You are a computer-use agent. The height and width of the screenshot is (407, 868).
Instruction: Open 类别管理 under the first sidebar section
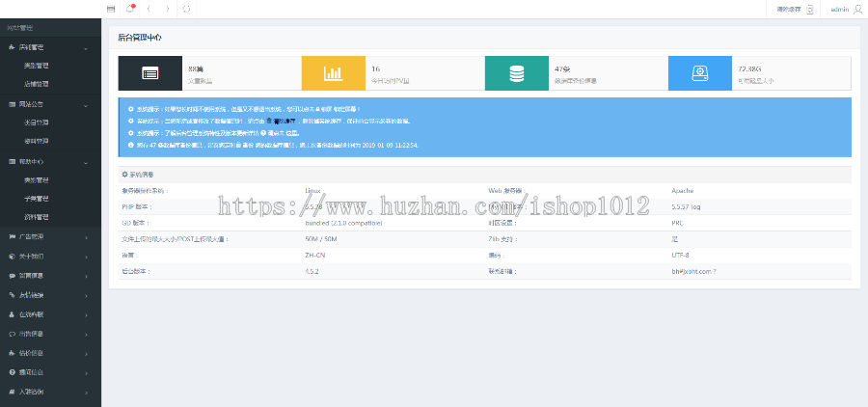pyautogui.click(x=36, y=66)
